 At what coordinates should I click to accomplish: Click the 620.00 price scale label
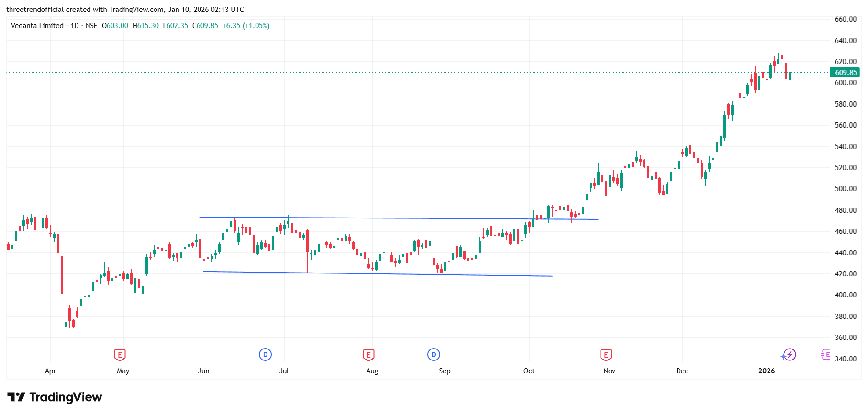846,62
